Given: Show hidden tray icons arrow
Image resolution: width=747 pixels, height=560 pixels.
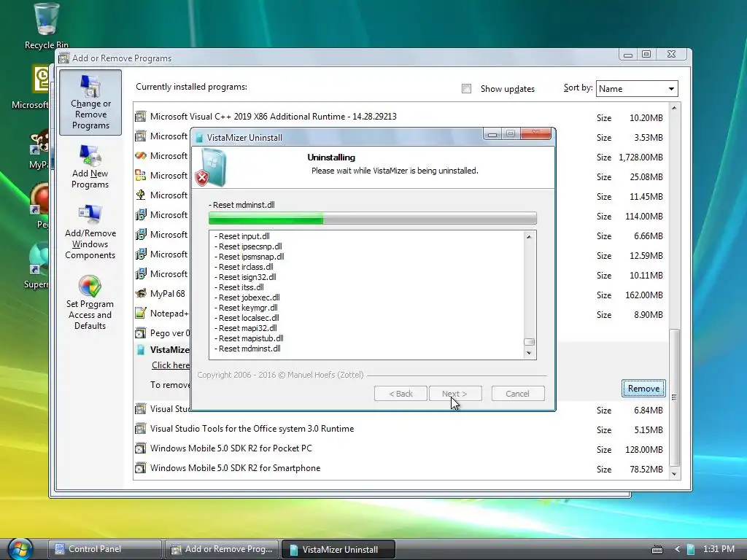Looking at the screenshot, I should pos(677,549).
